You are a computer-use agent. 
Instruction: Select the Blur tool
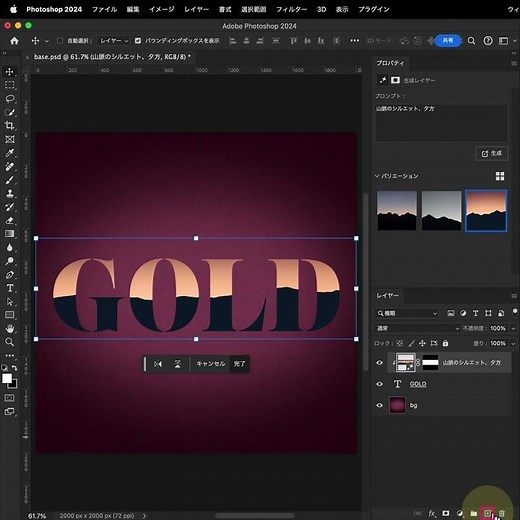pyautogui.click(x=9, y=247)
